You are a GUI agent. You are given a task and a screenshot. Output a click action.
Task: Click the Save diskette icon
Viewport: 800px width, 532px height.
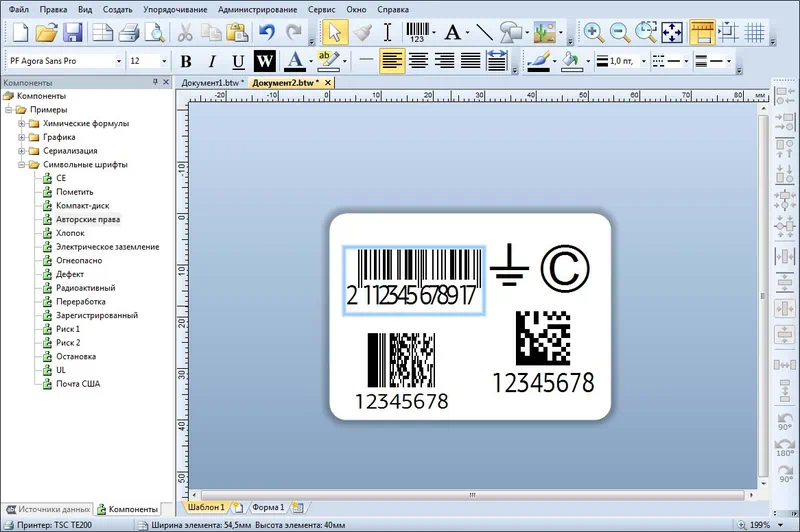pos(73,32)
